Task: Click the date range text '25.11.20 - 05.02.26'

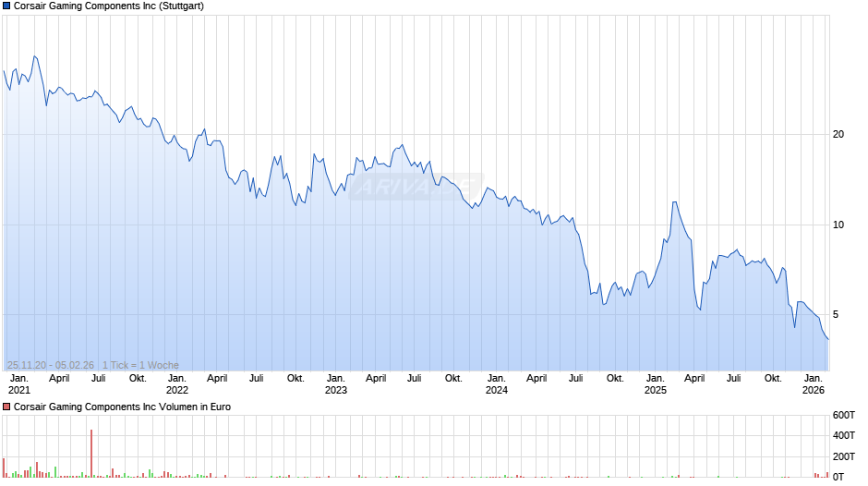Action: click(x=51, y=365)
